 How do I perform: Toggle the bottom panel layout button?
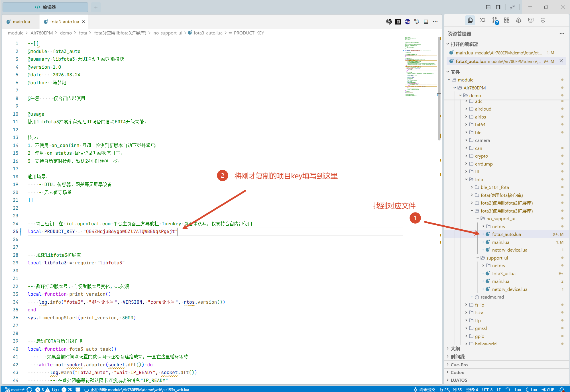coord(488,7)
